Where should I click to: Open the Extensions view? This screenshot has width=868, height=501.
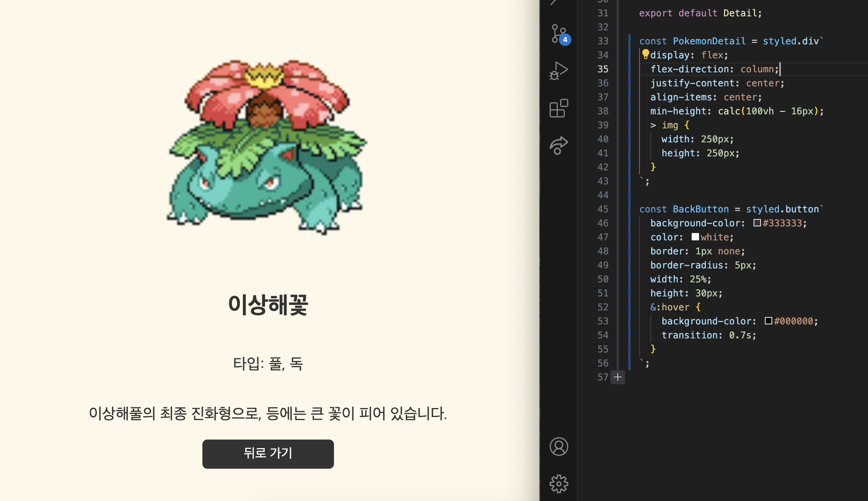click(x=559, y=108)
